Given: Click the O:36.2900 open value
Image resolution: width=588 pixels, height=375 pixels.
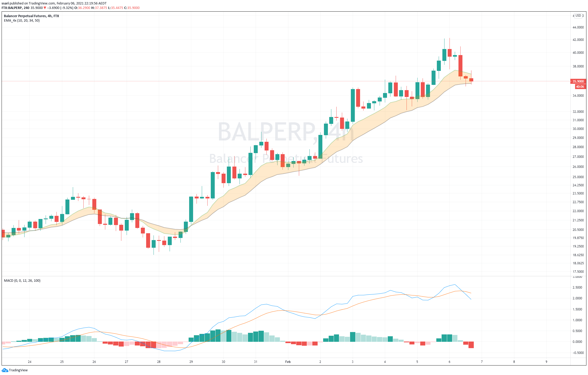Looking at the screenshot, I should click(82, 8).
